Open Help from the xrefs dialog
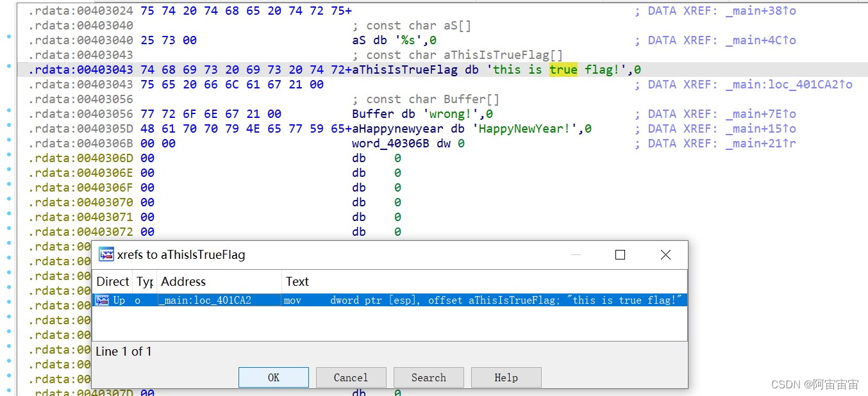 (x=506, y=377)
